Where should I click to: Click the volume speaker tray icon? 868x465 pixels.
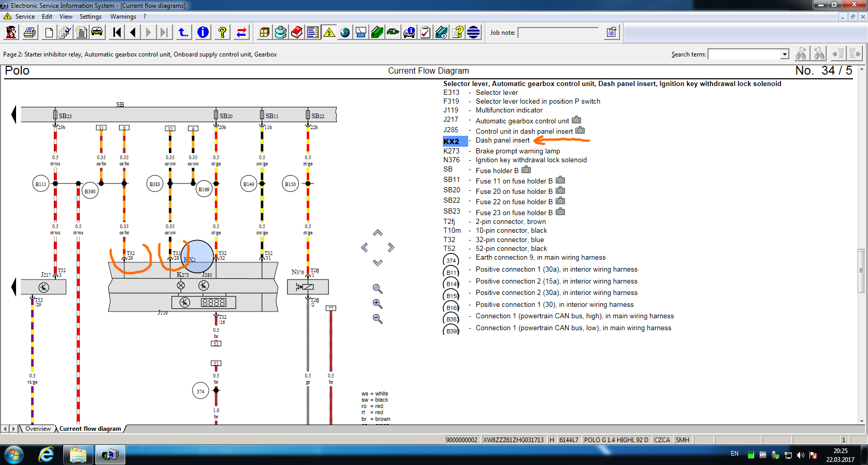801,455
